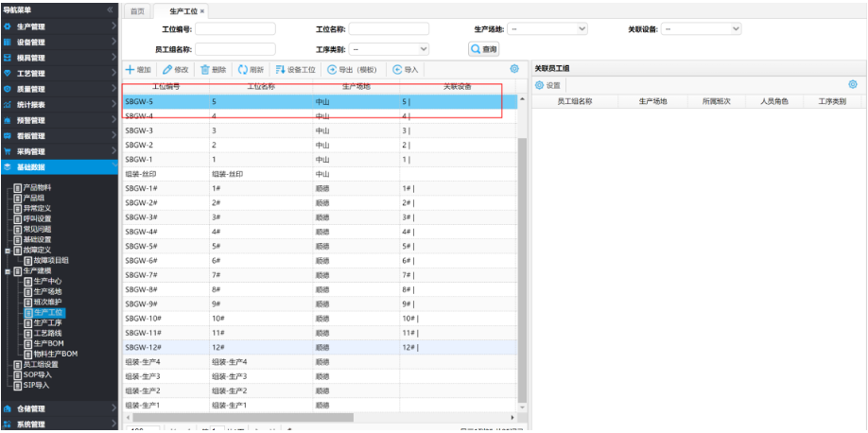Click the 修改 (edit) pencil icon

[167, 70]
